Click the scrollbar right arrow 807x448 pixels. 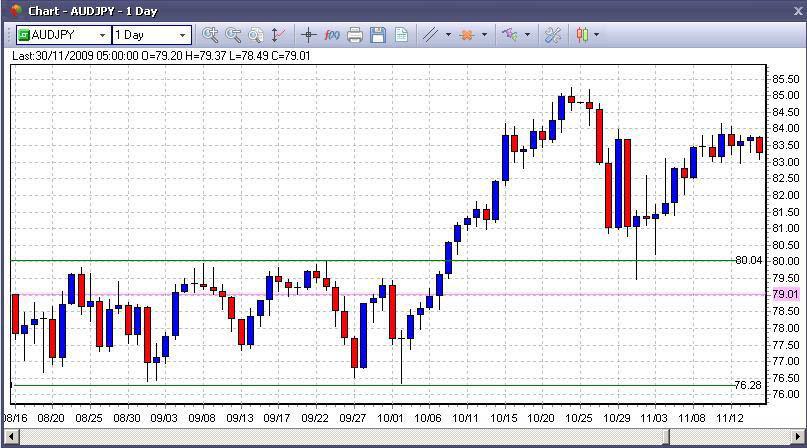[x=796, y=437]
